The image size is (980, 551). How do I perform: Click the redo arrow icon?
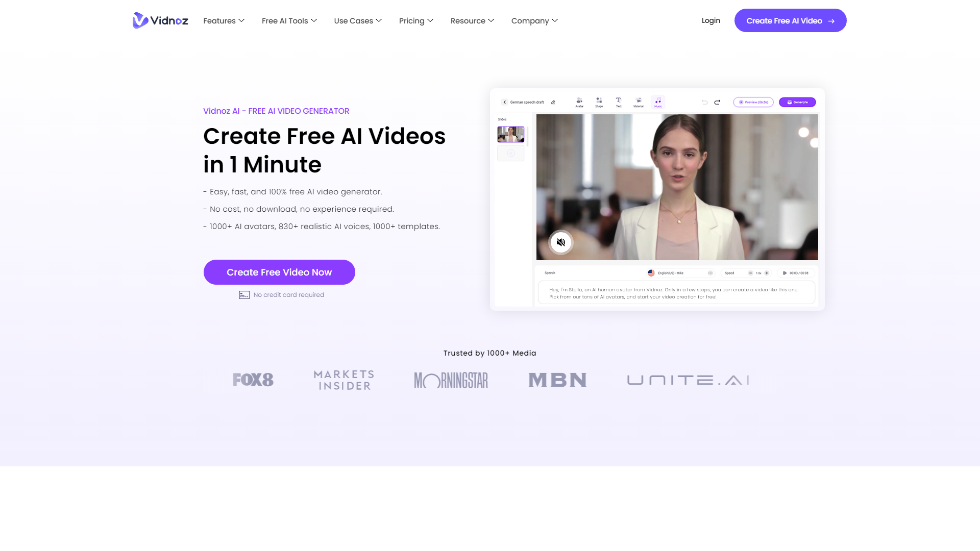tap(717, 102)
